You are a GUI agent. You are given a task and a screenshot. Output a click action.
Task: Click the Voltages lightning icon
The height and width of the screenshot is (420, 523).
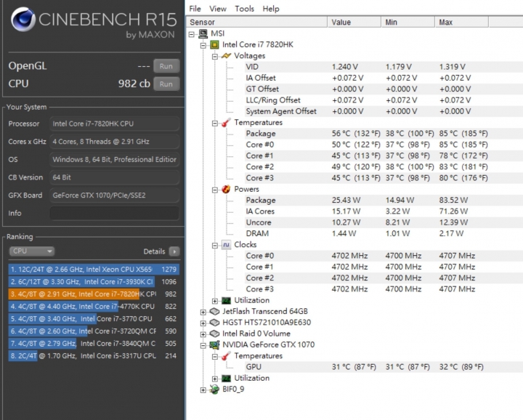(226, 56)
